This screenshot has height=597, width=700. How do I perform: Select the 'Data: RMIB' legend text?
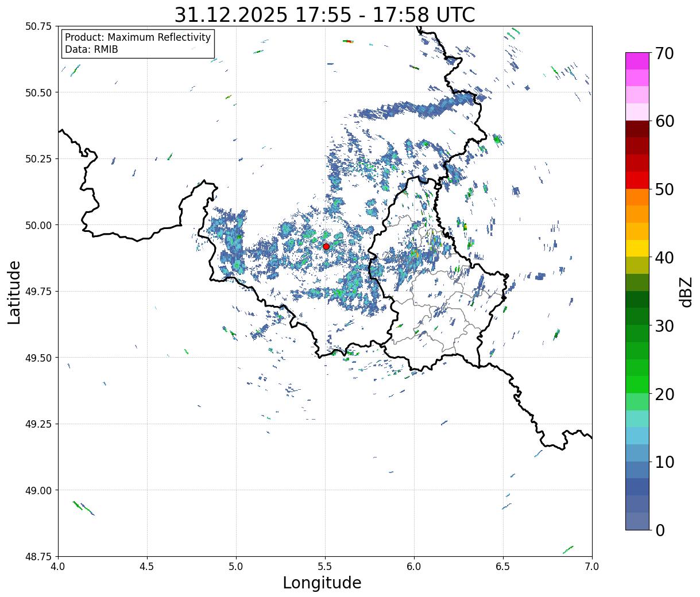91,49
